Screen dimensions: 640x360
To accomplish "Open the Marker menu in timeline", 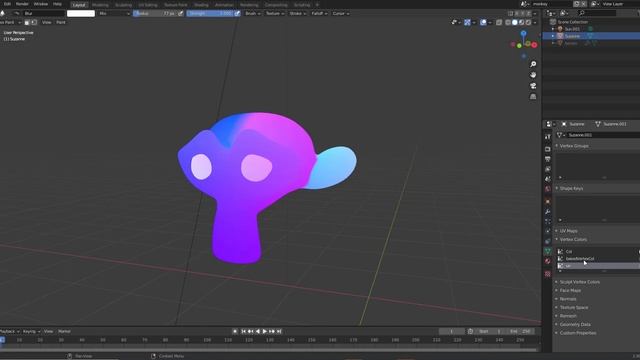I will point(64,331).
